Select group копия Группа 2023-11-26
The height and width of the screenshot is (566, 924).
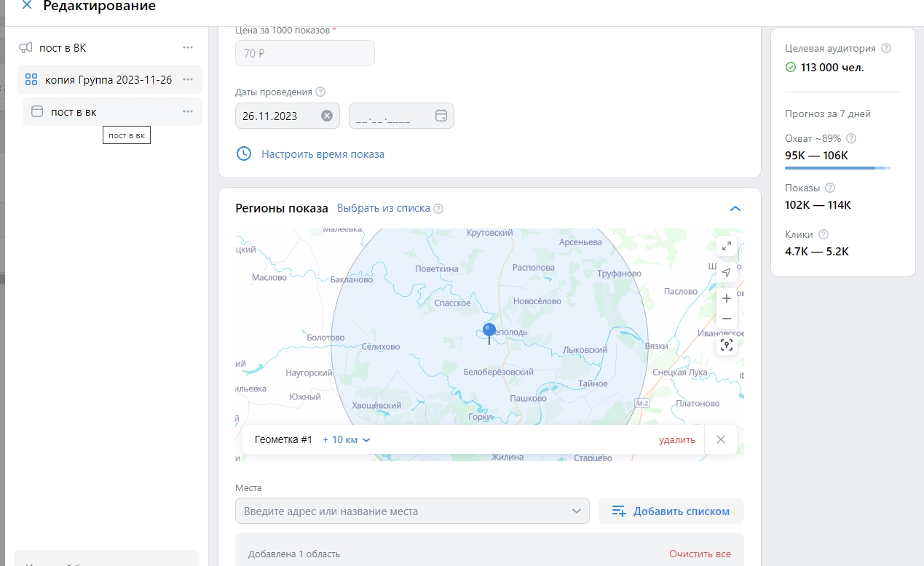pos(109,79)
